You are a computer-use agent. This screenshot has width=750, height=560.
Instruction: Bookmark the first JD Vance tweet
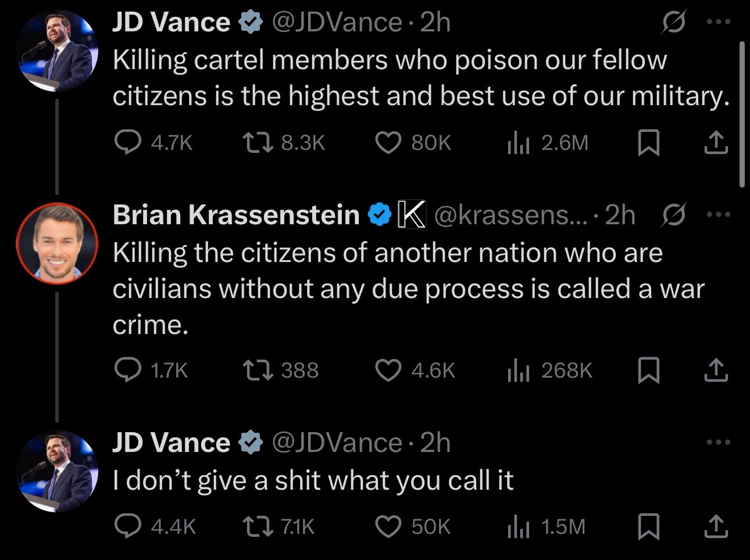click(x=648, y=143)
